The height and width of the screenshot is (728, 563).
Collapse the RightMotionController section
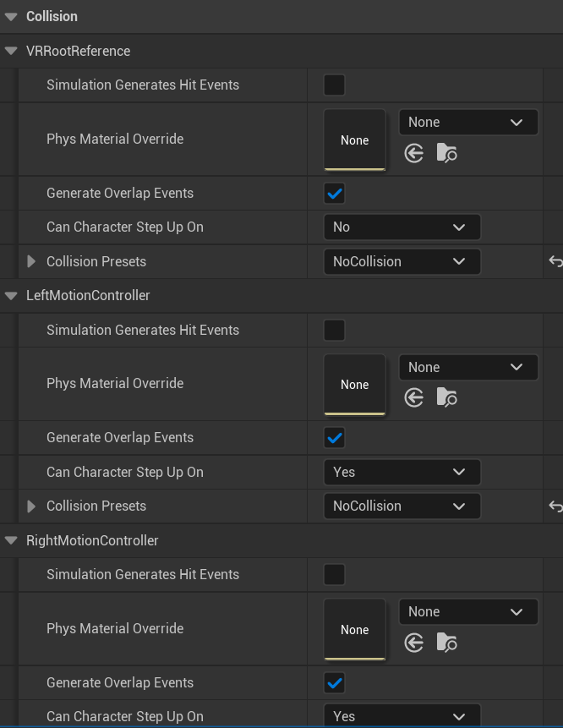[11, 540]
